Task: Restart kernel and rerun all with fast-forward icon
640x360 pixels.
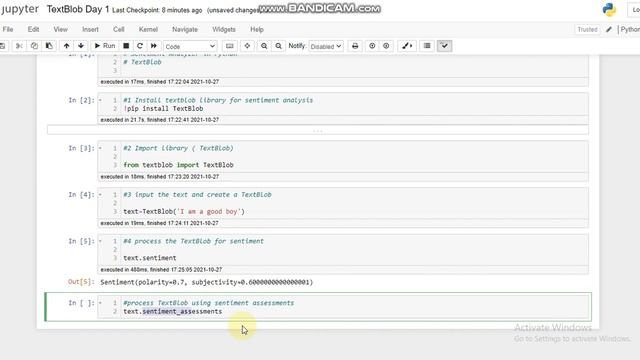Action: point(153,46)
